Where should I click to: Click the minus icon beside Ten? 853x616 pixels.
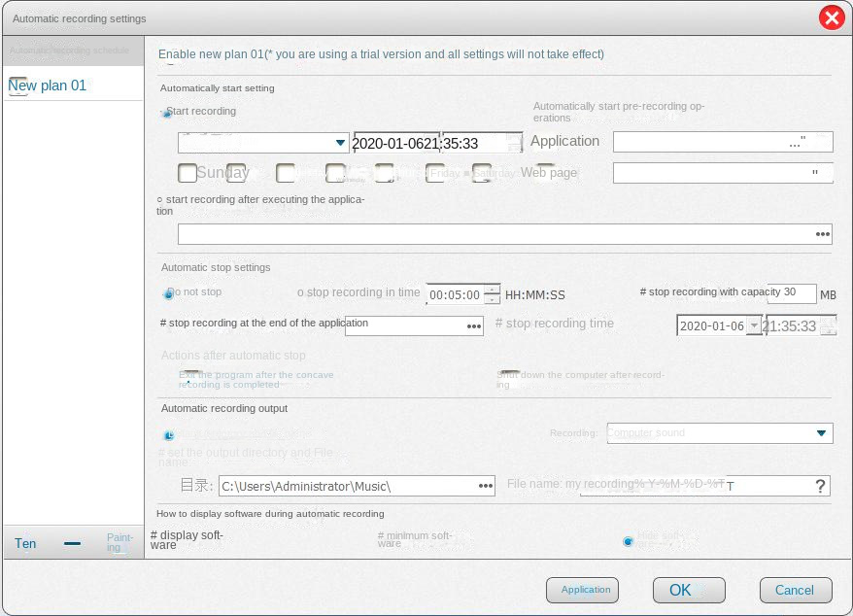(x=72, y=543)
